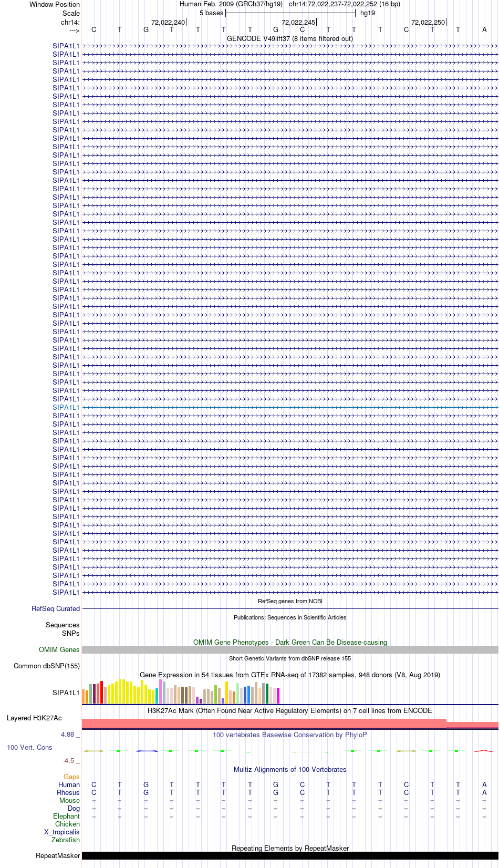Click 'Human Feb. 2009 (GRCh37/hg19)' assembly title
The height and width of the screenshot is (868, 499).
[231, 4]
